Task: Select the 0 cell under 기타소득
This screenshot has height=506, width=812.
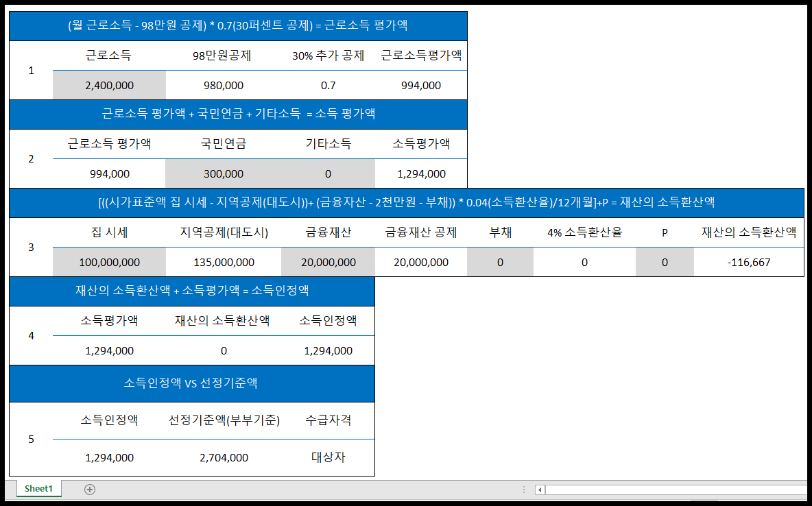Action: [329, 174]
